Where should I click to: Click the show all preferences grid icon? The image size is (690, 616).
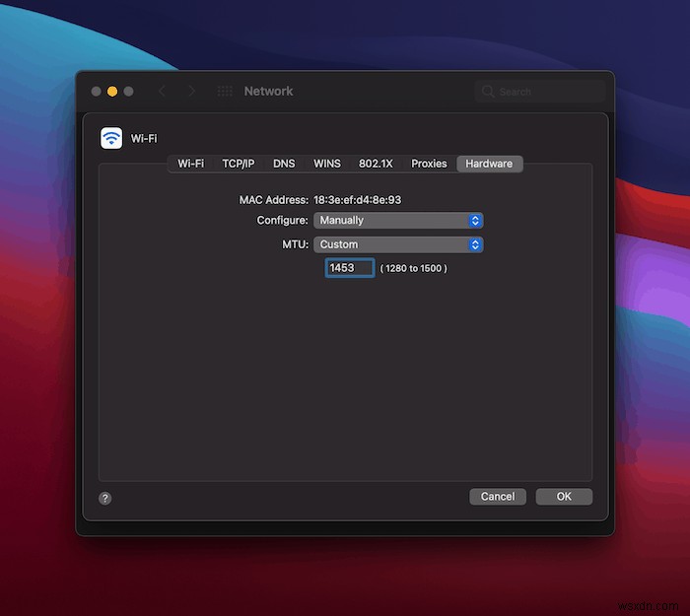coord(225,91)
